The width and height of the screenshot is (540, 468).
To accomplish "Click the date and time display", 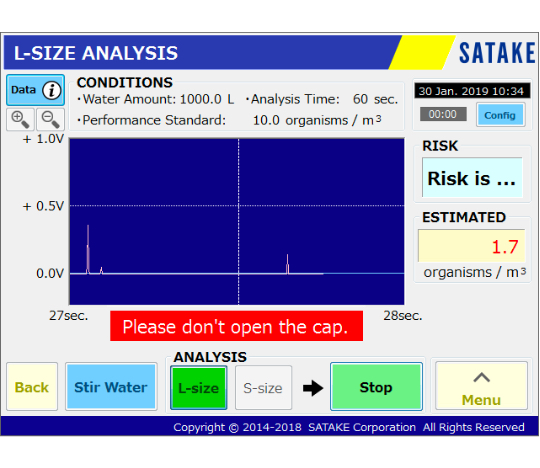I will coord(472,91).
